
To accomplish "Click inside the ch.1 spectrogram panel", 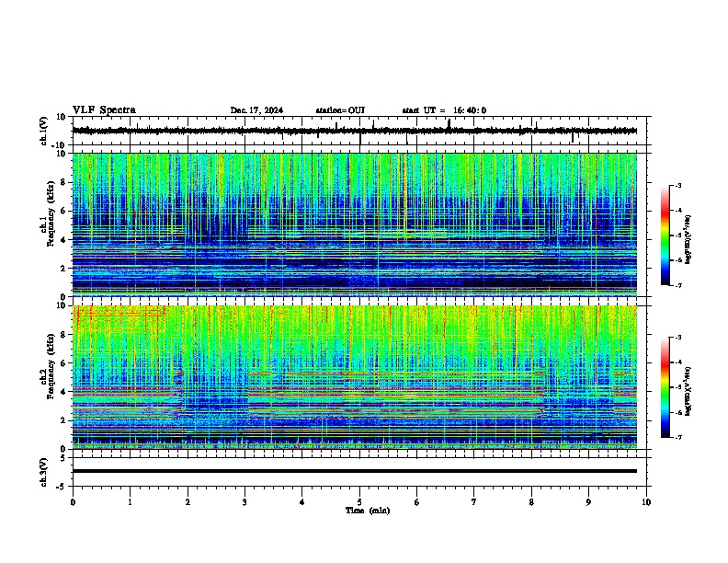I will pos(355,224).
